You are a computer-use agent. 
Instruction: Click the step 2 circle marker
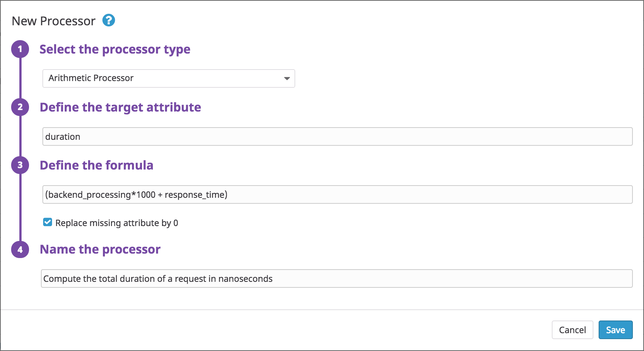(x=20, y=107)
